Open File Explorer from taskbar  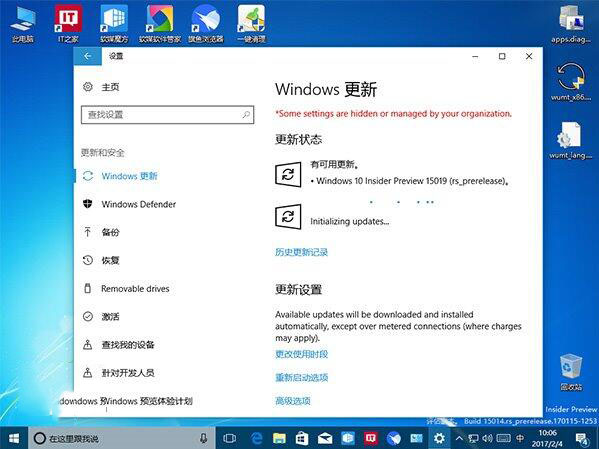click(279, 438)
